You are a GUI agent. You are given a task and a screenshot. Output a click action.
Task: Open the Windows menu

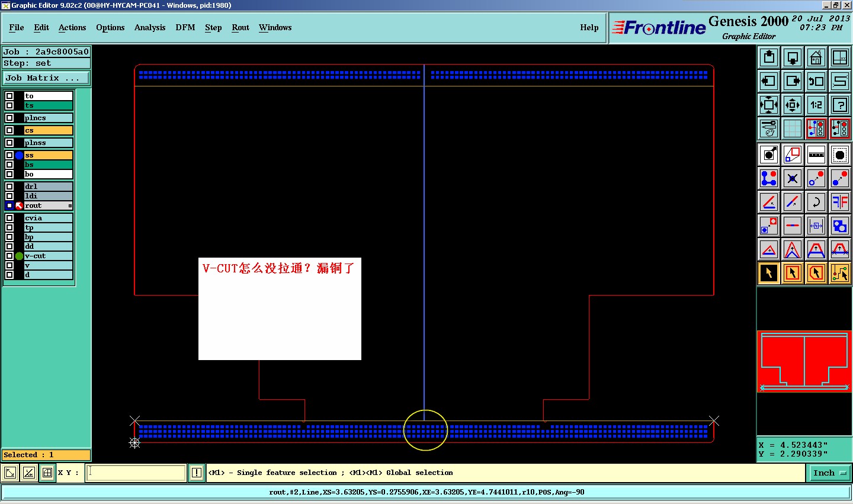[x=275, y=27]
